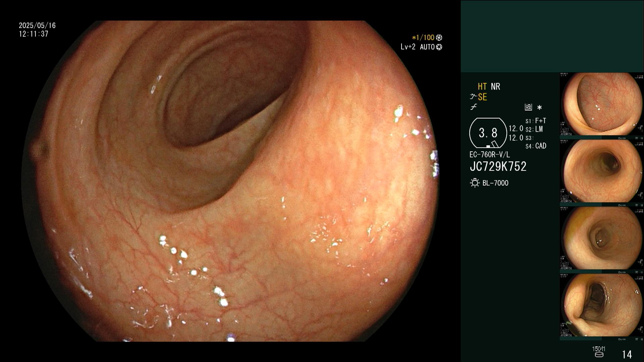Open the third thumbnail with the yellowish lumen
The image size is (644, 362).
point(602,238)
